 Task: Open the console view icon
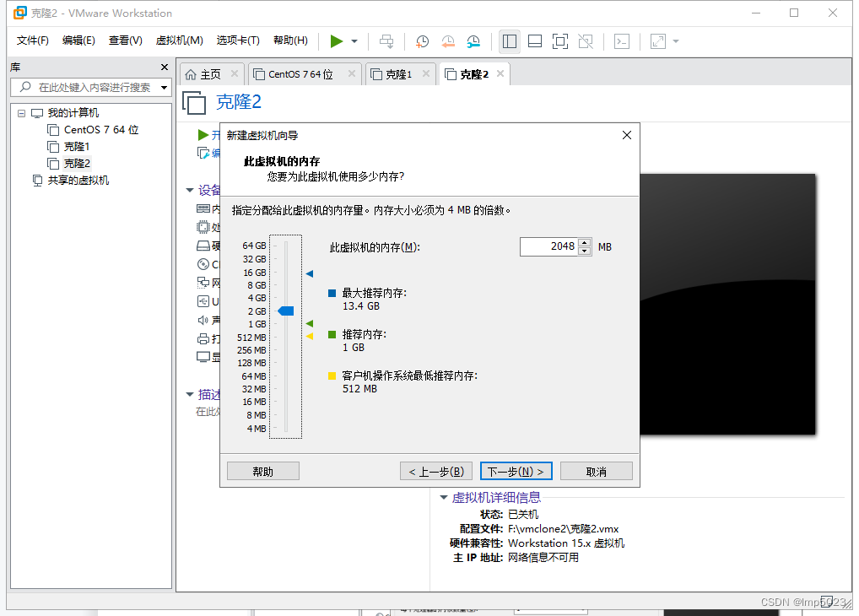coord(622,41)
